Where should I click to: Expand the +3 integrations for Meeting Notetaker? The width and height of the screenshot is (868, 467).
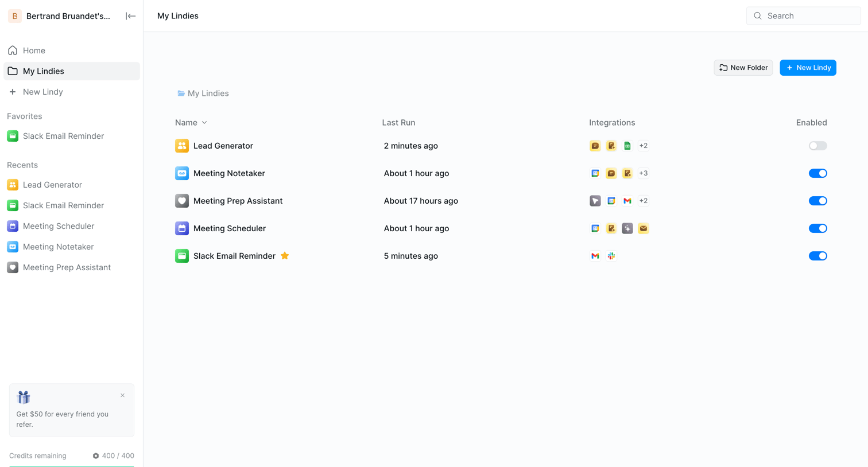tap(644, 173)
